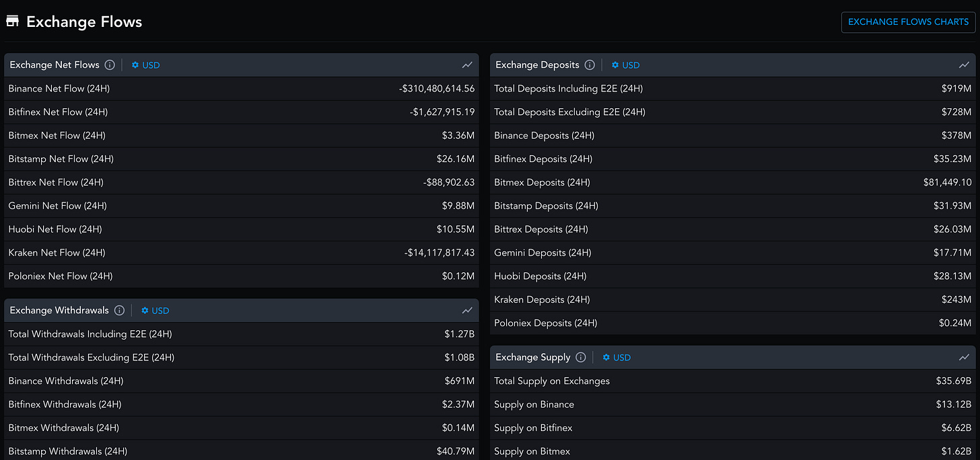Select the Bitstamp Withdrawals (24H) row
Viewport: 980px width, 460px height.
[x=242, y=451]
